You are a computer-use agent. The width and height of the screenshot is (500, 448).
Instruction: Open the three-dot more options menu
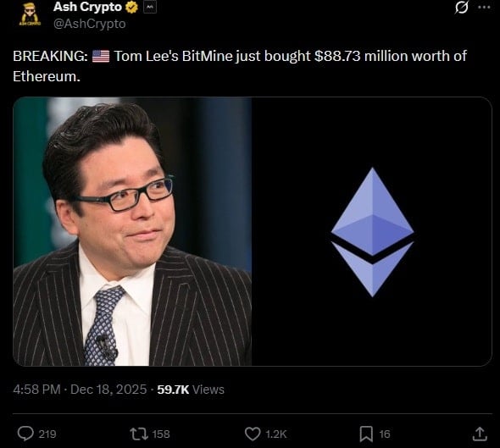tap(485, 8)
